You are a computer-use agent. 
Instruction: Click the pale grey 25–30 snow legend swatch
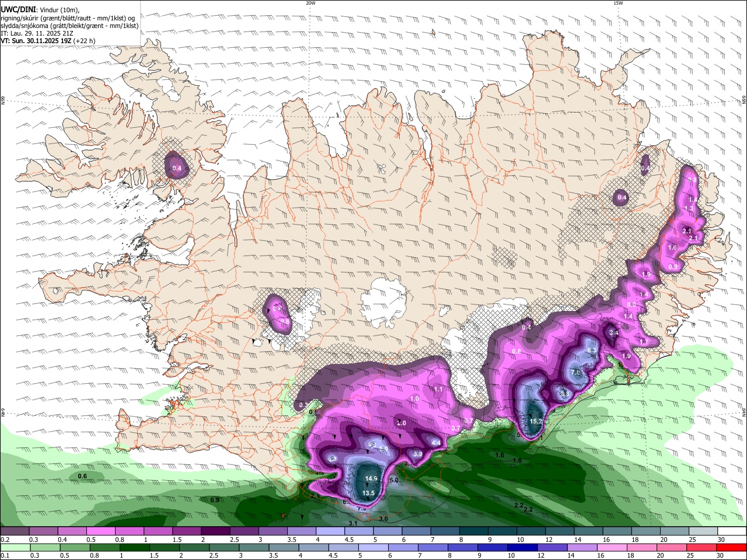(x=704, y=531)
